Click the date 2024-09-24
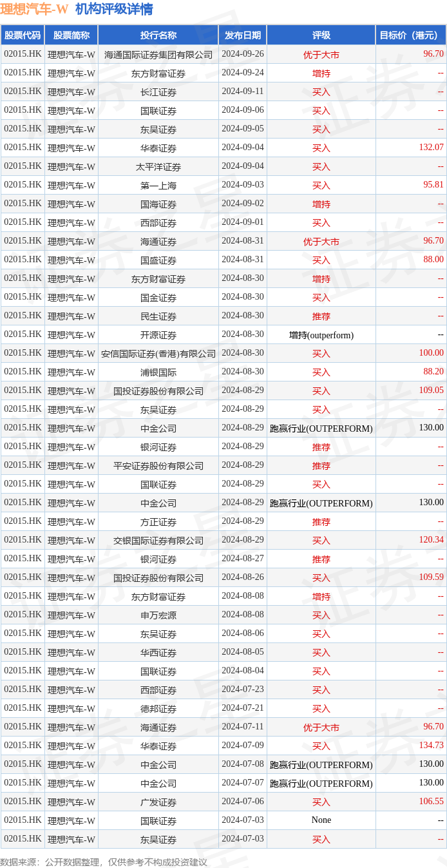 pyautogui.click(x=243, y=73)
